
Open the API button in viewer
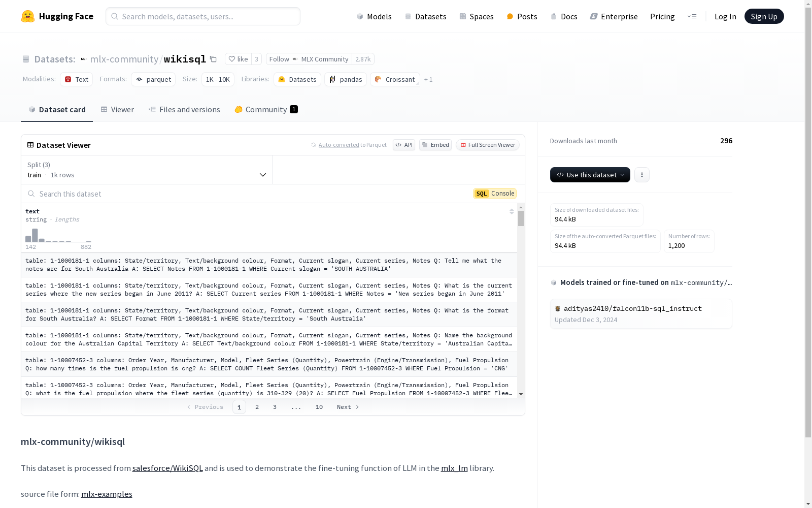click(x=404, y=145)
